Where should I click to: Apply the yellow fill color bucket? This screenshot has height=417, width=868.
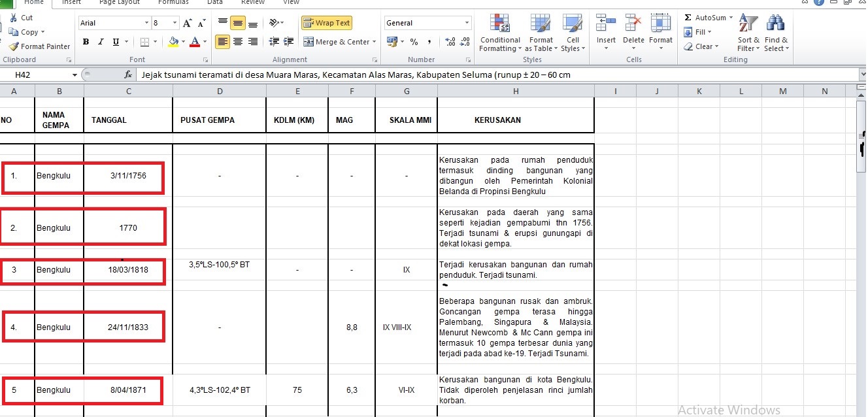(x=173, y=42)
